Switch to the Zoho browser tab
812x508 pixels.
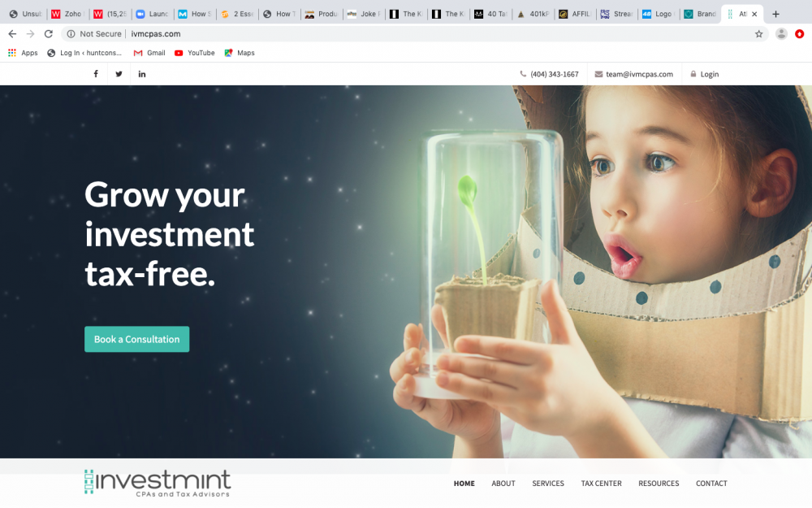[68, 14]
